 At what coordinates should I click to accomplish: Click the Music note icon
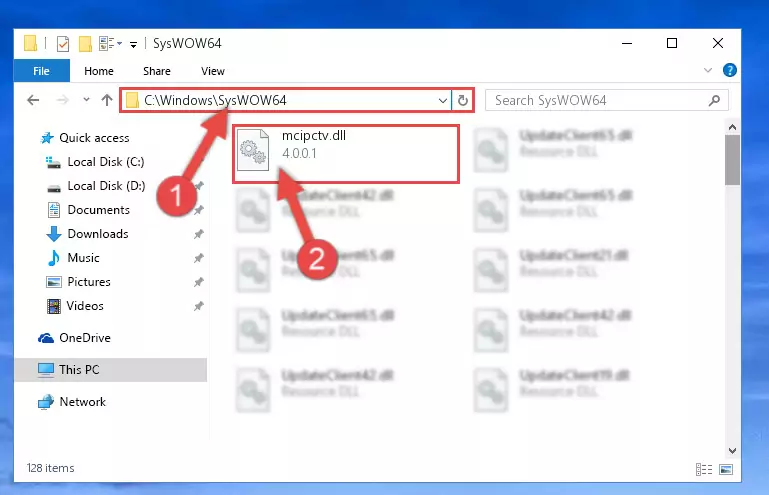click(53, 258)
